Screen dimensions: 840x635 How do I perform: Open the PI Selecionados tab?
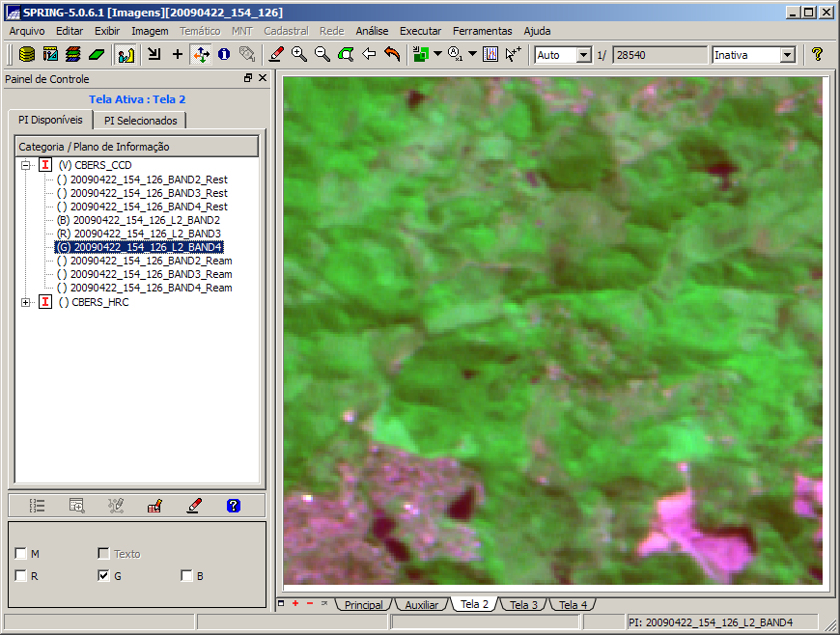[x=141, y=121]
